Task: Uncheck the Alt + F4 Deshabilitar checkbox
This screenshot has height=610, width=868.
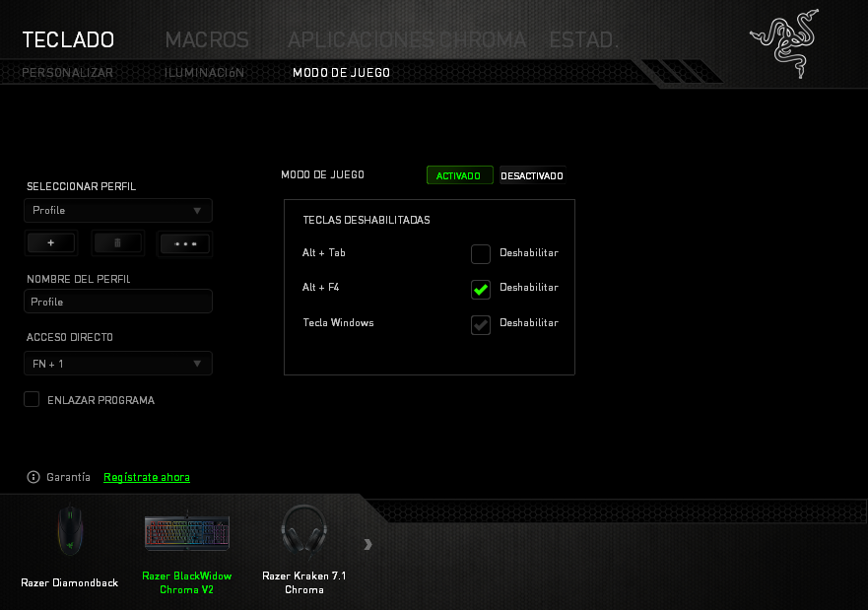Action: coord(481,289)
